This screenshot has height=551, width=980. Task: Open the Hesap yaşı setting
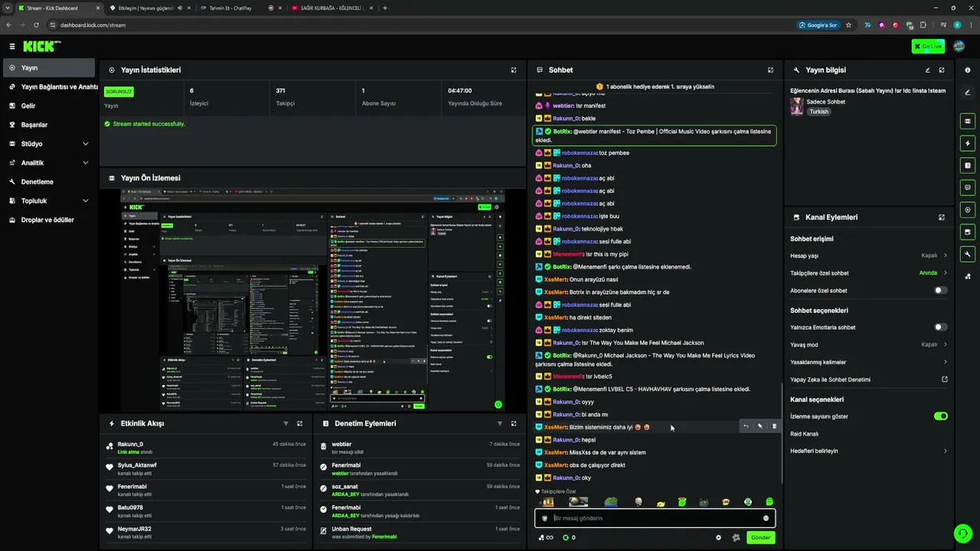click(869, 256)
